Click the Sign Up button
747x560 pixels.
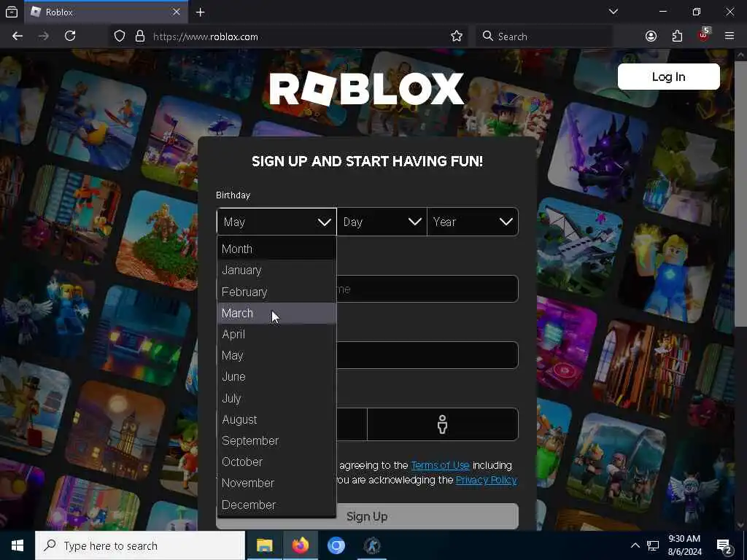pos(367,516)
